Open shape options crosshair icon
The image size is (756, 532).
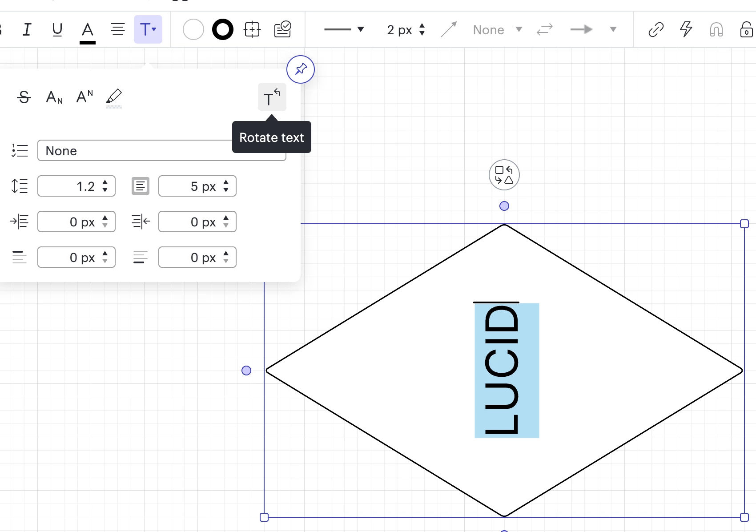tap(252, 30)
